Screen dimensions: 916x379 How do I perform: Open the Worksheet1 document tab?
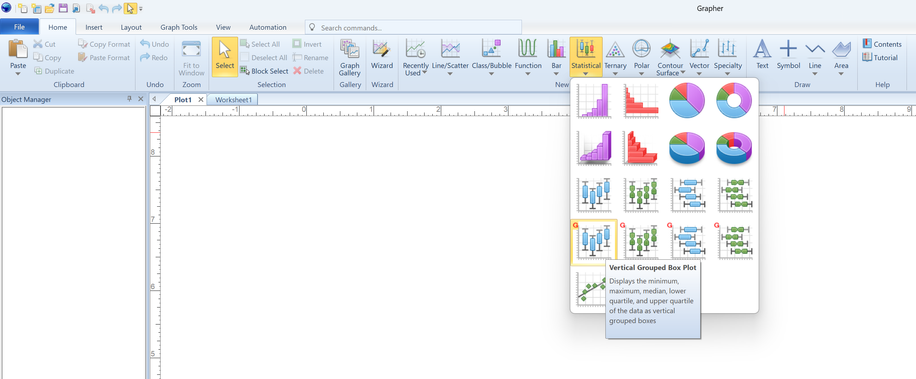point(233,100)
